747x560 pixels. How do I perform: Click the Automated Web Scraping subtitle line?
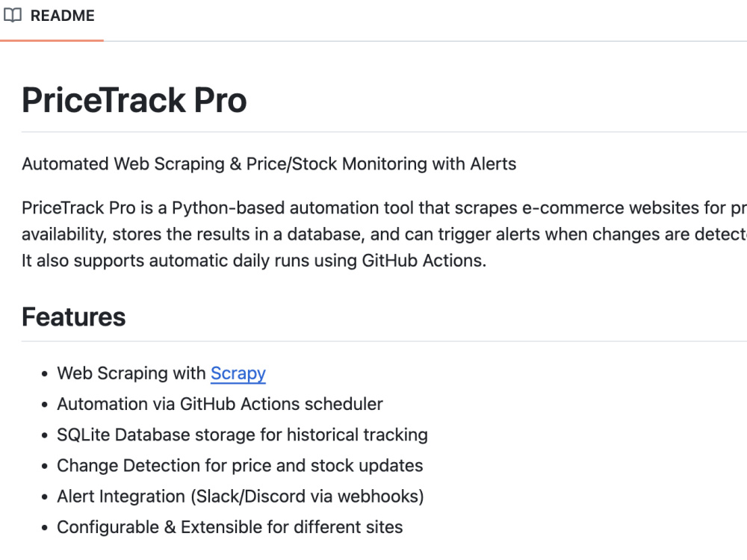click(x=269, y=164)
